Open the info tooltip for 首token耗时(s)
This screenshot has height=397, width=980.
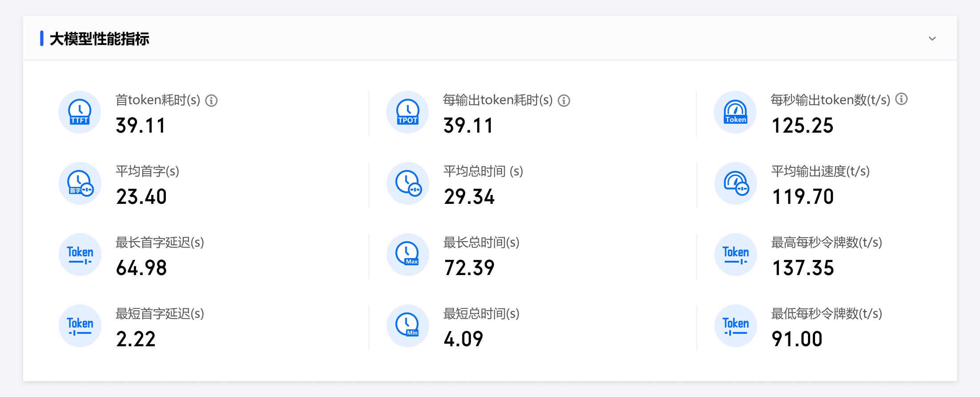pyautogui.click(x=212, y=101)
